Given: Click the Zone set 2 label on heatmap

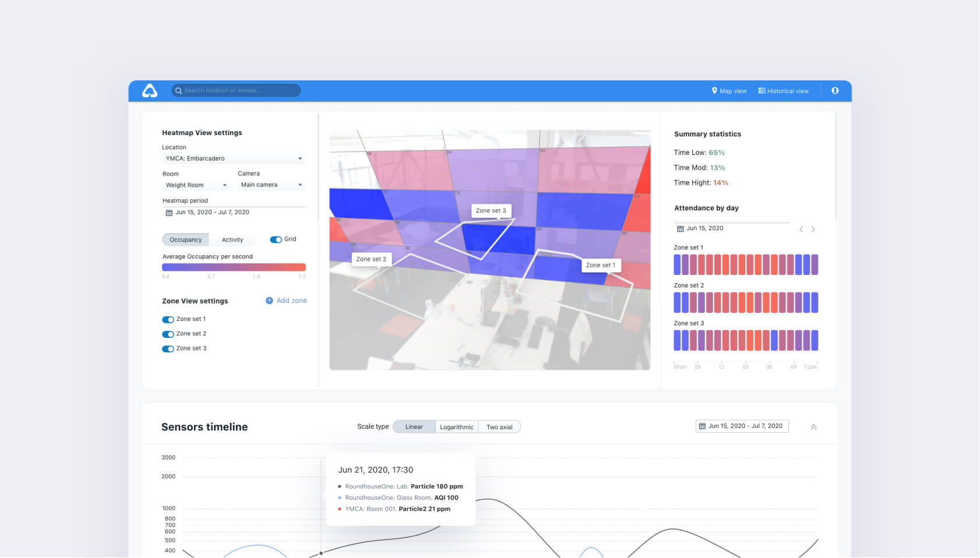Looking at the screenshot, I should 371,259.
